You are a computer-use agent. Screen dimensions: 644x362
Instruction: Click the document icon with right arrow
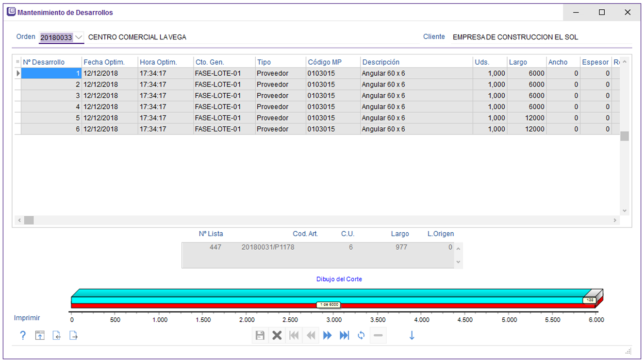[x=73, y=335]
